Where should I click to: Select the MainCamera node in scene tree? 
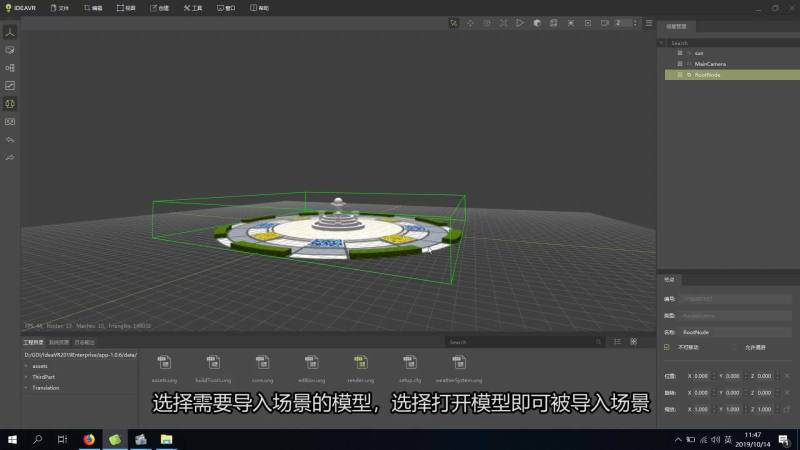(x=710, y=64)
